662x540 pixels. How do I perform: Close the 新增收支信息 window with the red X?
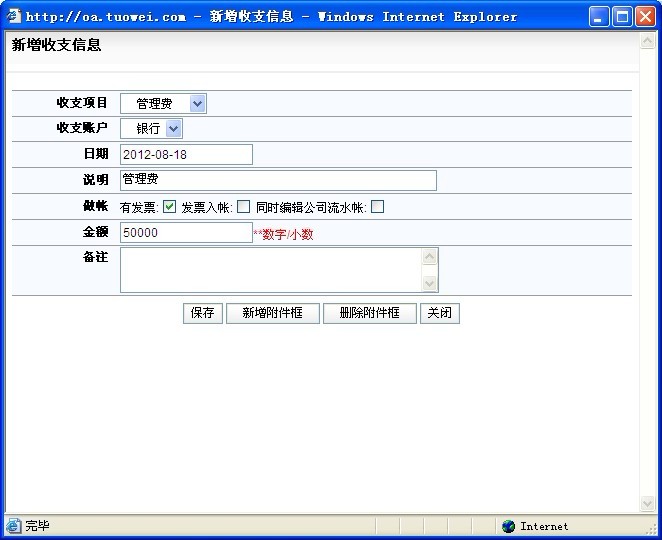click(646, 16)
